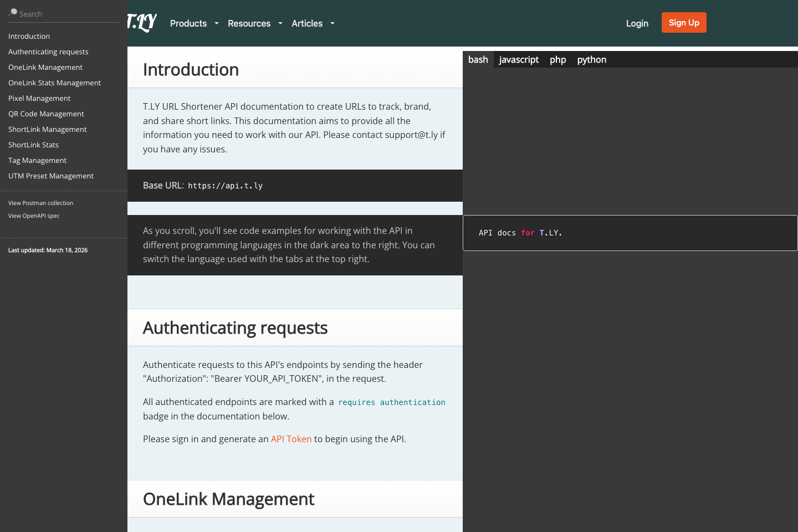Select the php tab for code samples

click(x=557, y=59)
